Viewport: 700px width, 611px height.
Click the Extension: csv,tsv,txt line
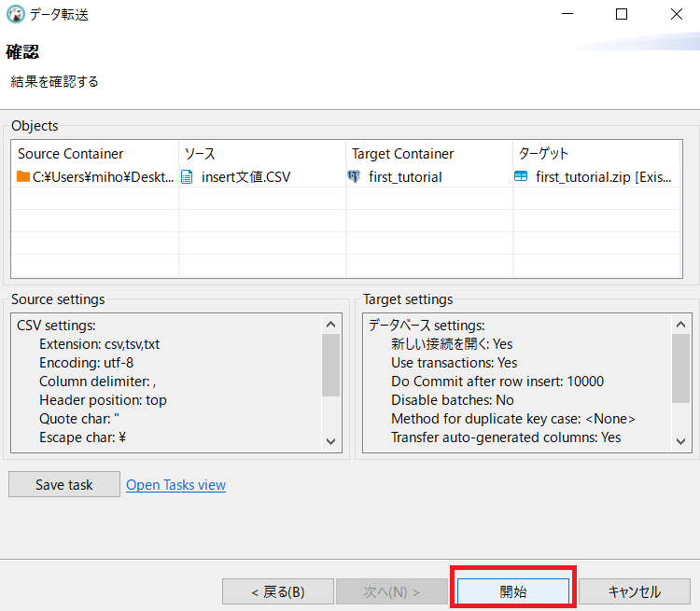pos(99,344)
